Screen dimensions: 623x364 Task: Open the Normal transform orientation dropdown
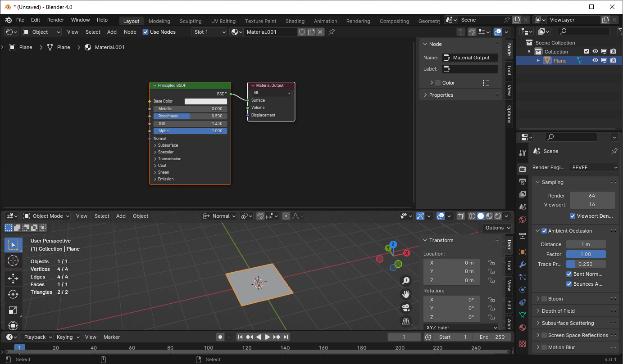[219, 216]
